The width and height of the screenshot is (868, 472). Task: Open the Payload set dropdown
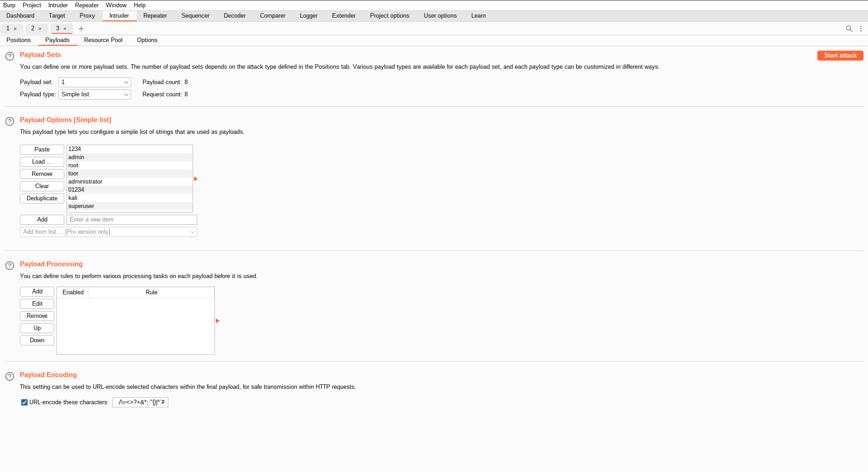click(x=95, y=82)
